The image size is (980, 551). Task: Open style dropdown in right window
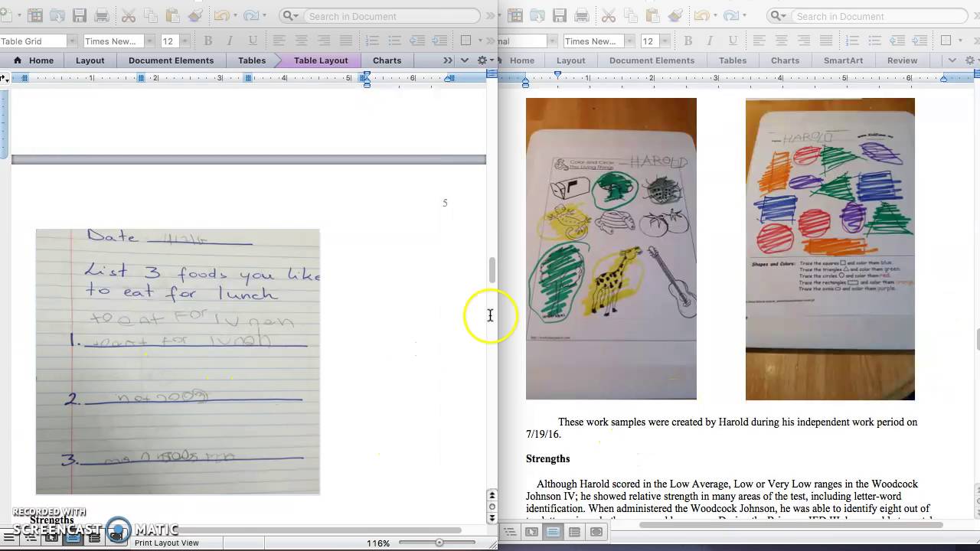(x=551, y=41)
